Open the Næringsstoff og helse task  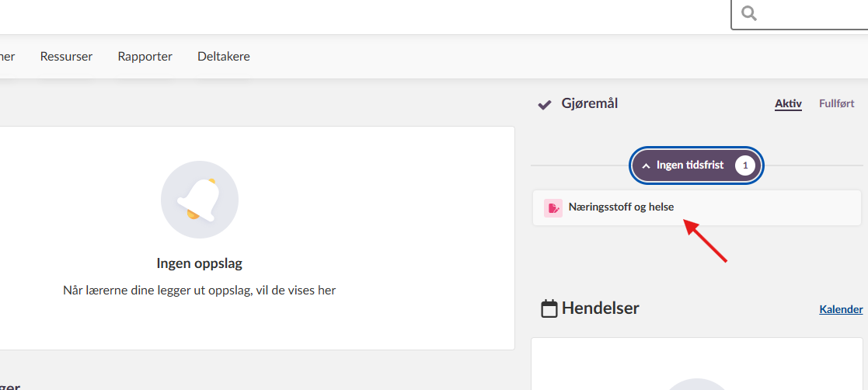point(621,207)
